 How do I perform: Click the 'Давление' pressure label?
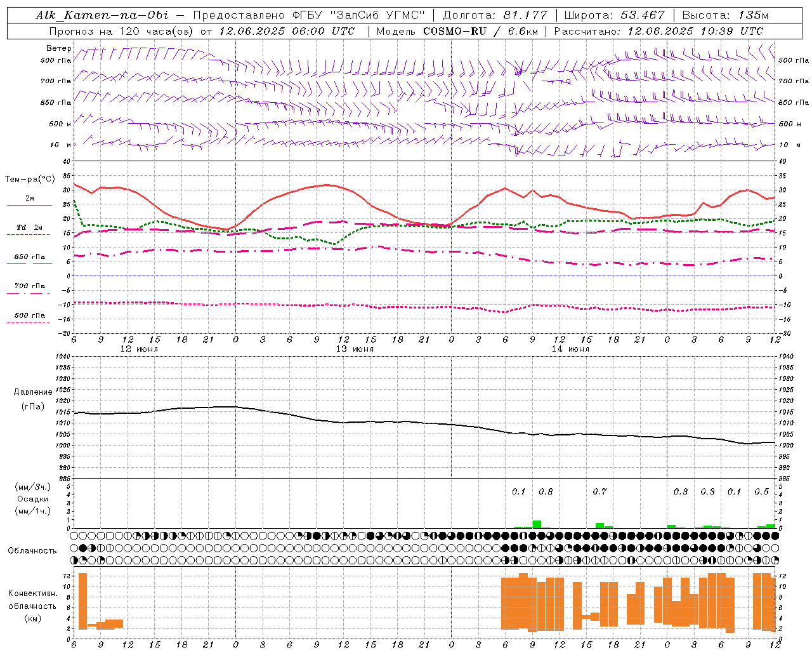33,392
